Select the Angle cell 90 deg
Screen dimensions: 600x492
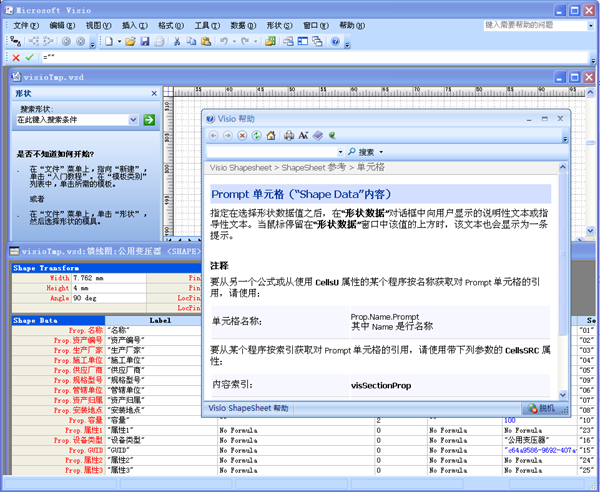109,298
